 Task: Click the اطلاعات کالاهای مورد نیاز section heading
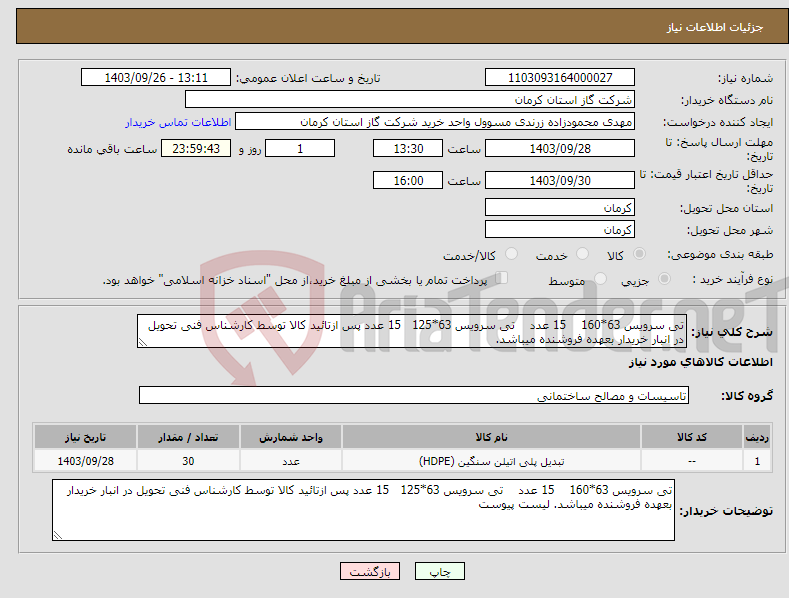click(x=700, y=362)
